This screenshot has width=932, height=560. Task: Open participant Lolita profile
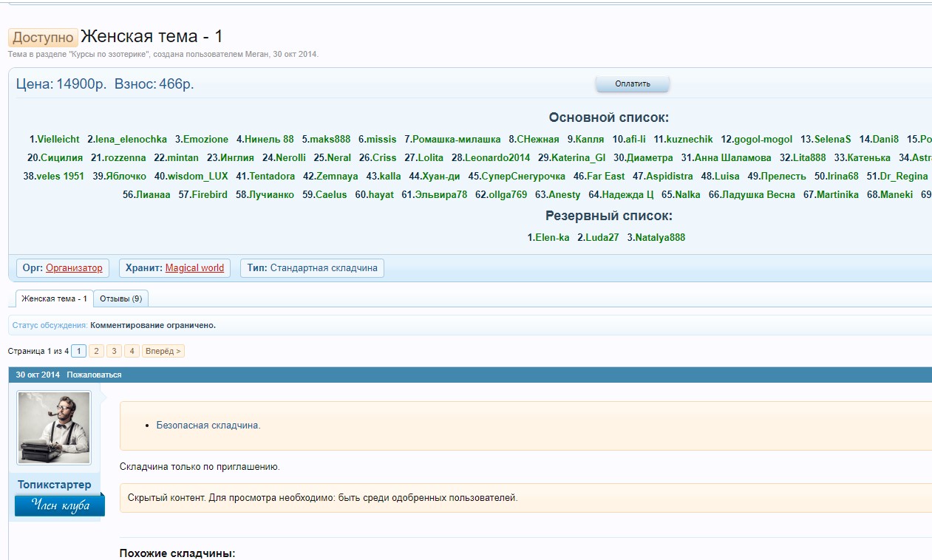click(431, 157)
